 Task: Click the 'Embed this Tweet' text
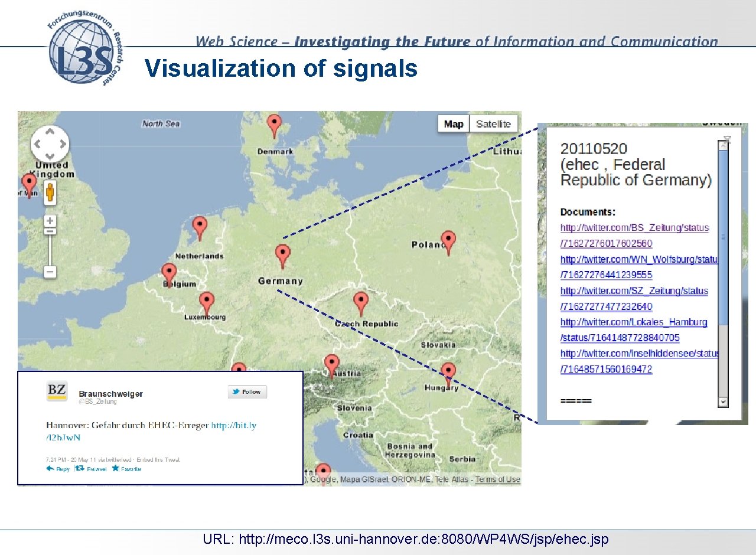159,459
